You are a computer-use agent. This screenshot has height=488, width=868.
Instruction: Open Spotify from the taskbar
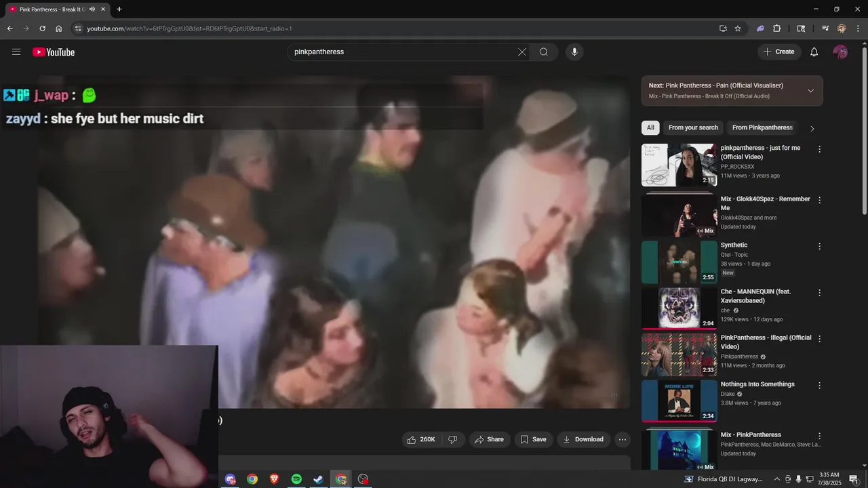point(296,479)
